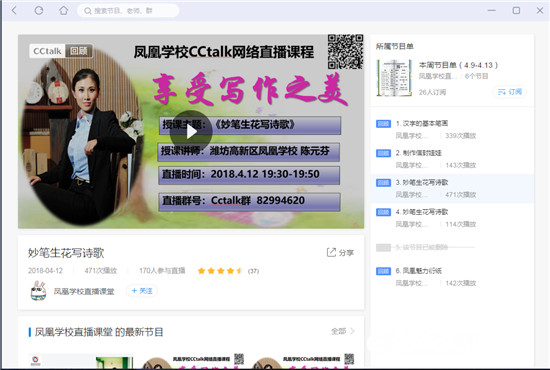Image resolution: width=550 pixels, height=370 pixels.
Task: Go back using the back arrow
Action: coord(14,11)
